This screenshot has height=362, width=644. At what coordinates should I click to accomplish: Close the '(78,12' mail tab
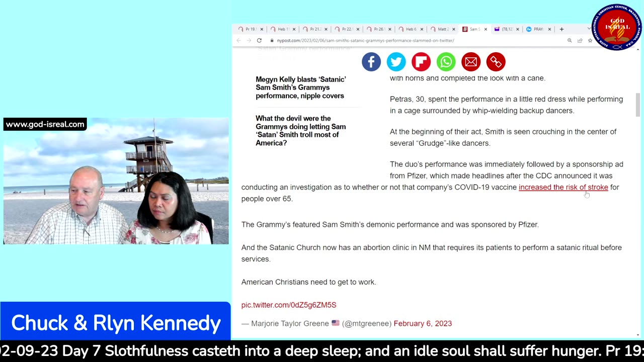518,29
